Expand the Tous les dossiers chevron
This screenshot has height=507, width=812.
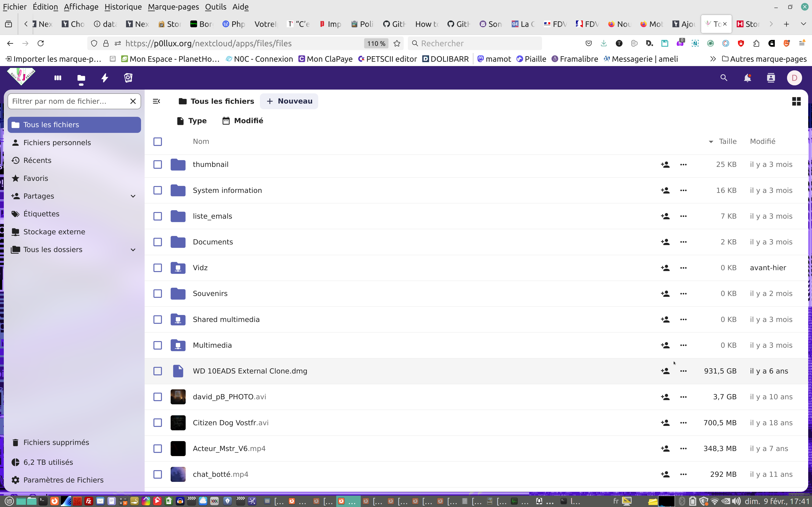pos(133,250)
